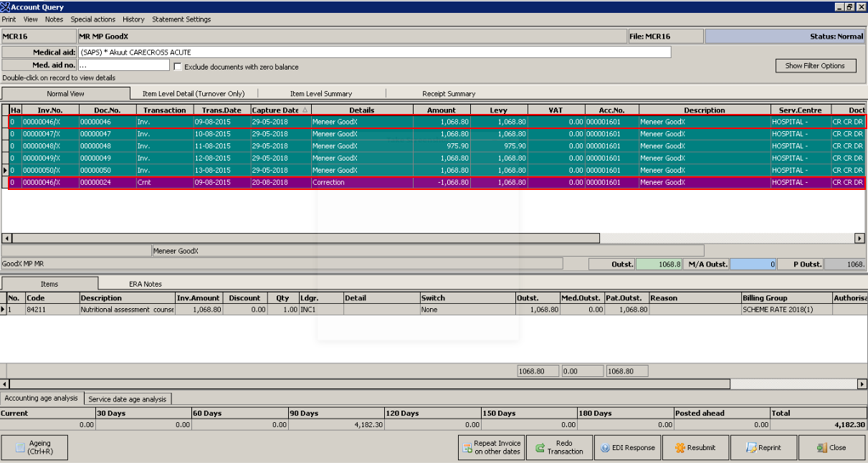Select the Service date age analysis tab

[127, 399]
